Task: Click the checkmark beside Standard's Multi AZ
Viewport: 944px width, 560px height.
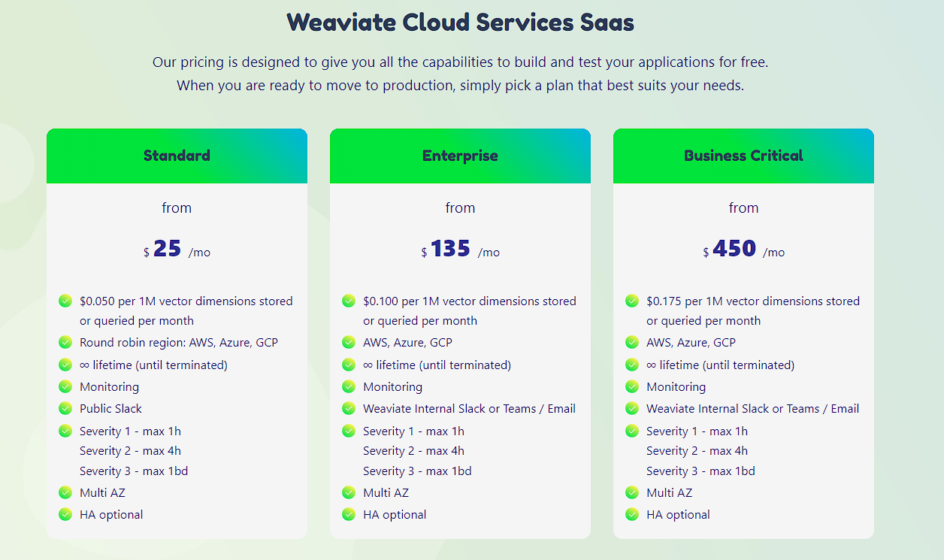Action: point(65,492)
